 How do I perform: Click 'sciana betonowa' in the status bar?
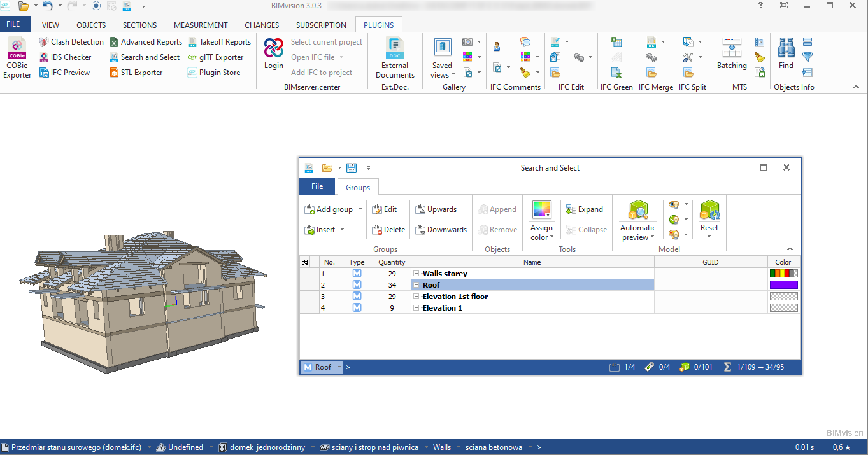(494, 447)
